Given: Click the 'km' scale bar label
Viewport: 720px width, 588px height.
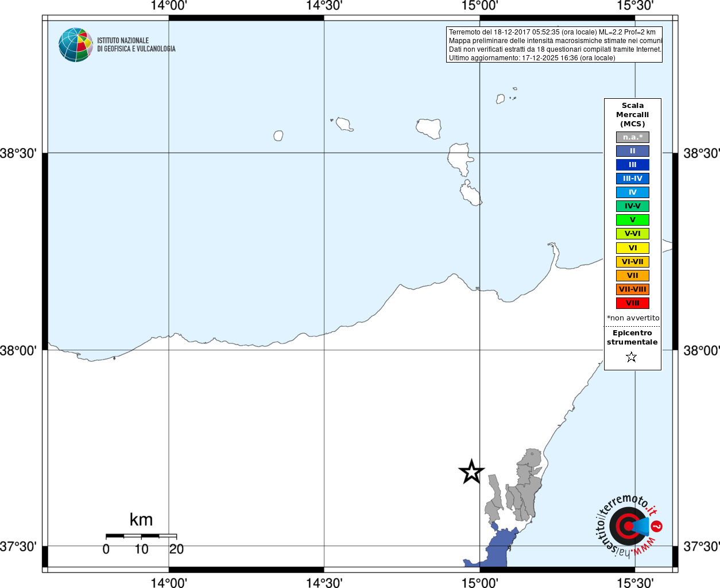Looking at the screenshot, I should click(x=141, y=520).
